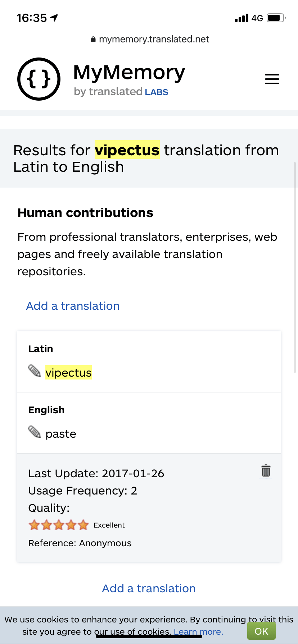This screenshot has height=644, width=298.
Task: Click the MyMemory title text
Action: coord(129,72)
